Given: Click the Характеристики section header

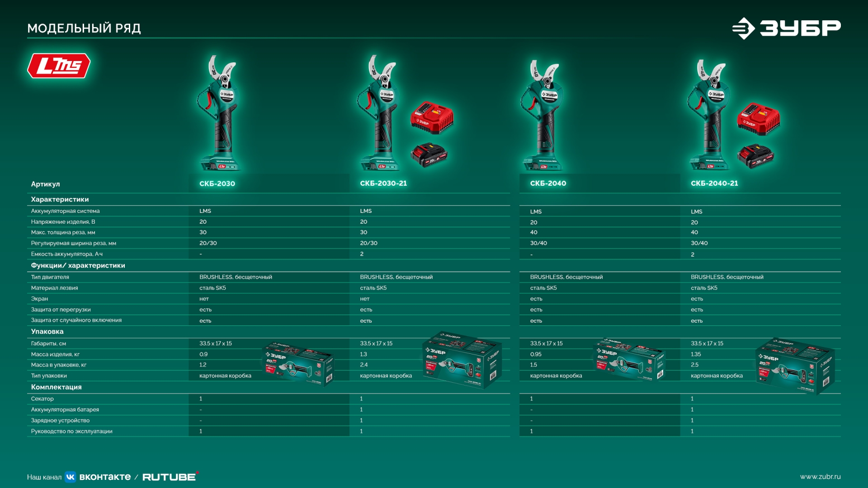Looking at the screenshot, I should [60, 199].
